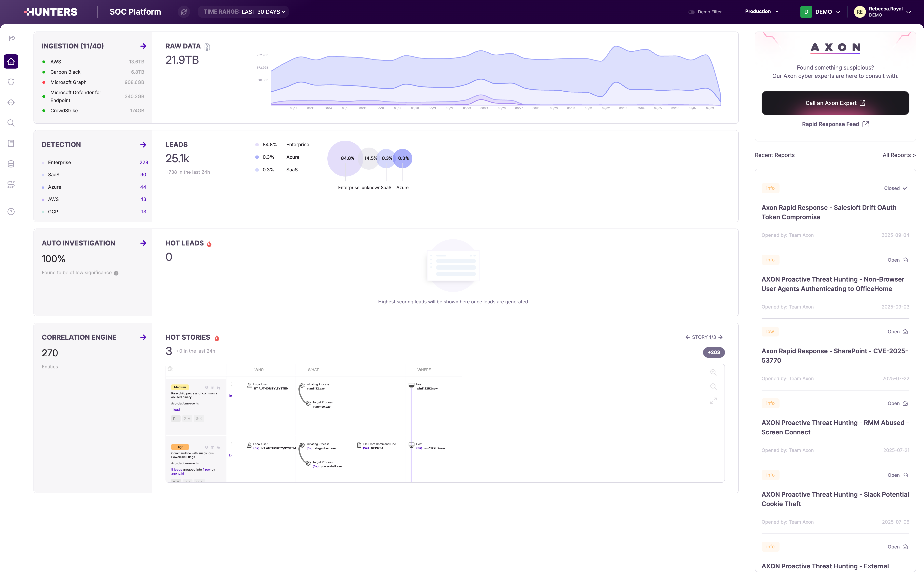
Task: Click the search magnifier sidebar icon
Action: pyautogui.click(x=11, y=123)
